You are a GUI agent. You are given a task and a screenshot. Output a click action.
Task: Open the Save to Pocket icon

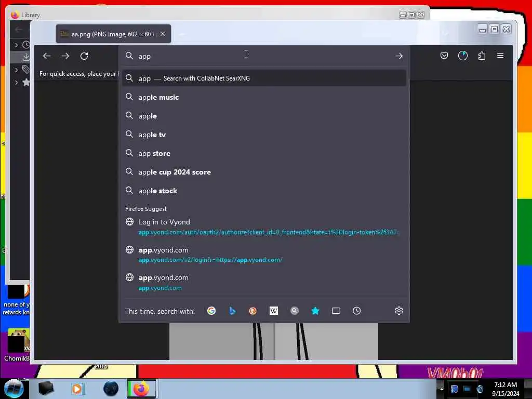pos(444,56)
